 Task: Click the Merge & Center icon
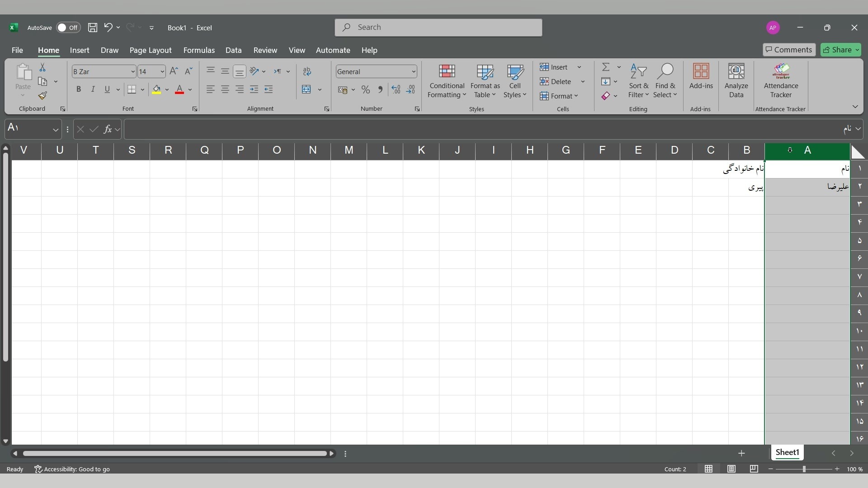pyautogui.click(x=307, y=89)
